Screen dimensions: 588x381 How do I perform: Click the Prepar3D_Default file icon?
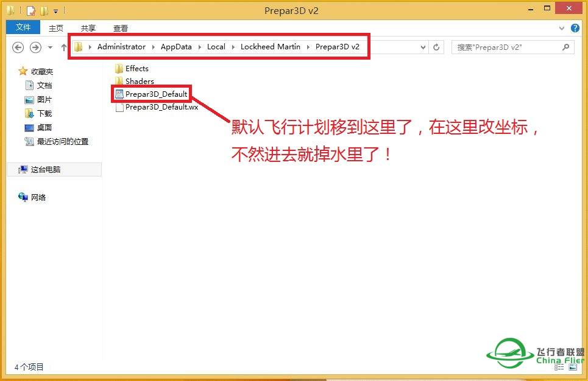119,94
